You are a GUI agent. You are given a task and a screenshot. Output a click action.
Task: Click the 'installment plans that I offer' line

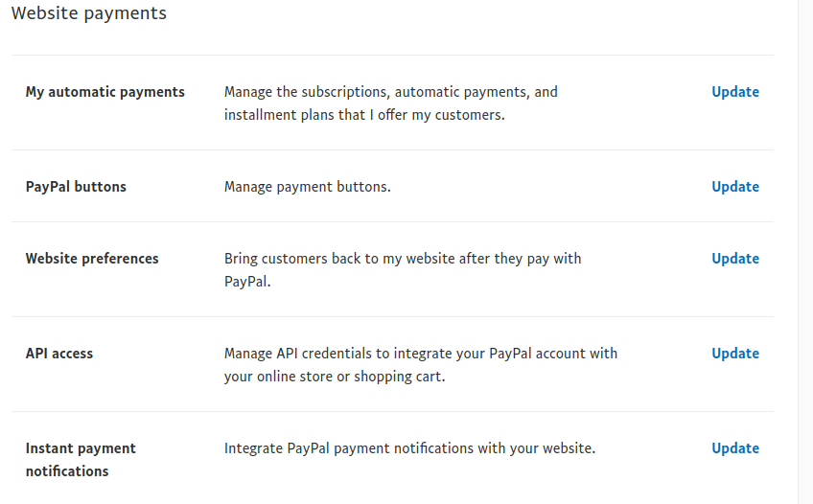[364, 115]
